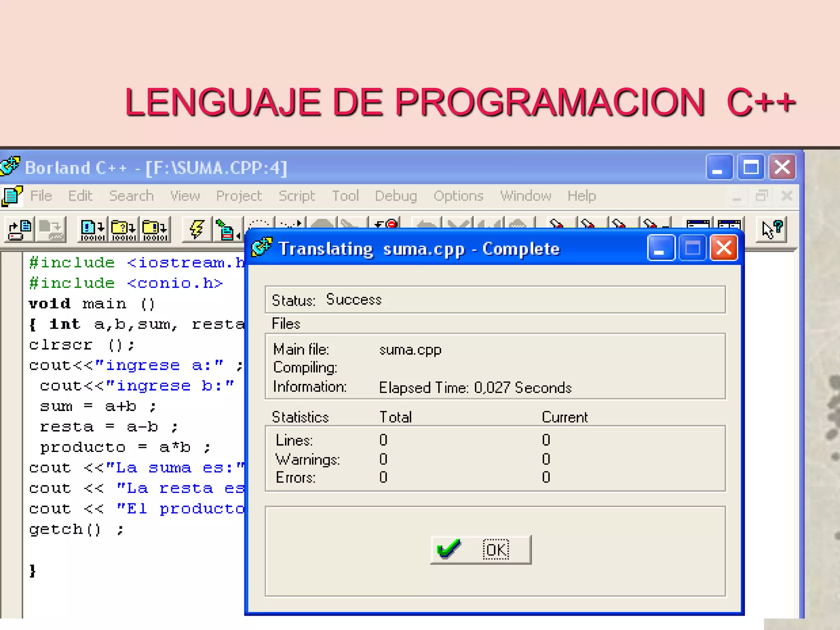Click the 'suma.cpp' main file value
Viewport: 840px width, 630px height.
(410, 350)
